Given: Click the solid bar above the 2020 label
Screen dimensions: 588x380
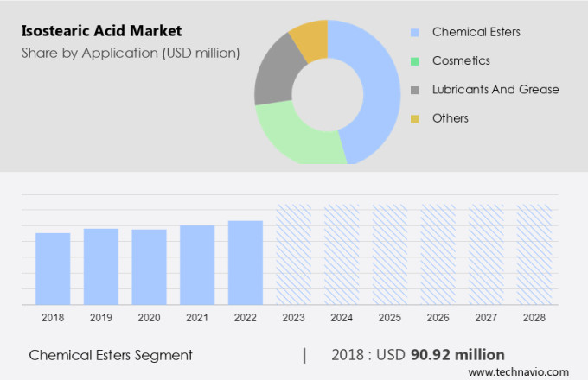Looking at the screenshot, I should tap(149, 266).
